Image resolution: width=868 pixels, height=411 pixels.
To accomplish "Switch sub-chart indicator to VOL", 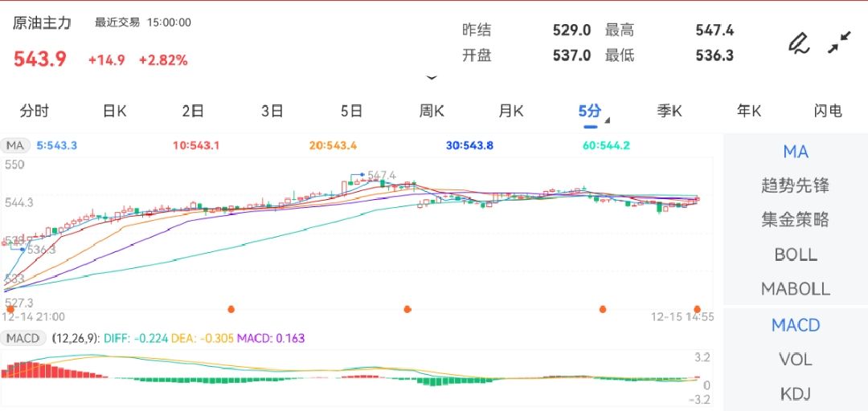I will 795,359.
